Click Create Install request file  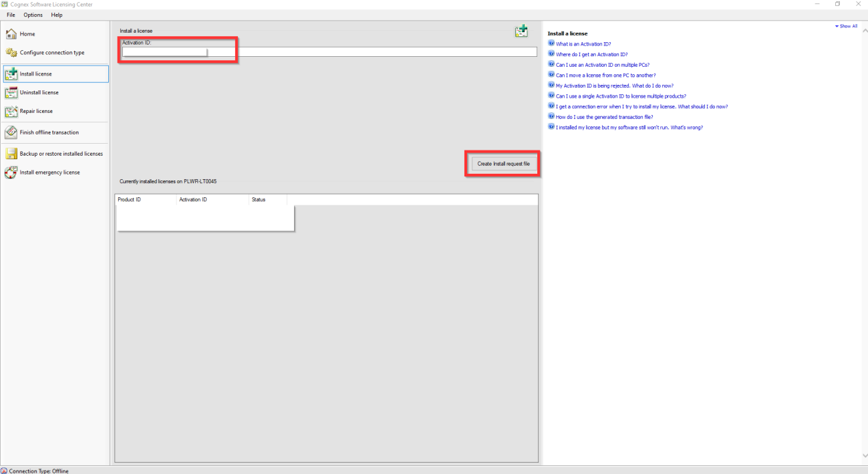(x=502, y=162)
